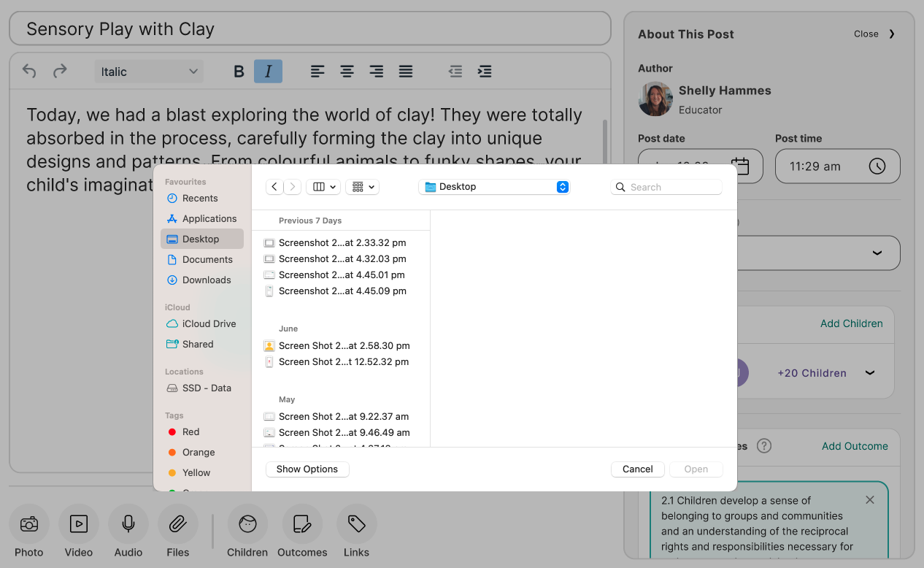Toggle italic formatting
924x568 pixels.
tap(268, 72)
